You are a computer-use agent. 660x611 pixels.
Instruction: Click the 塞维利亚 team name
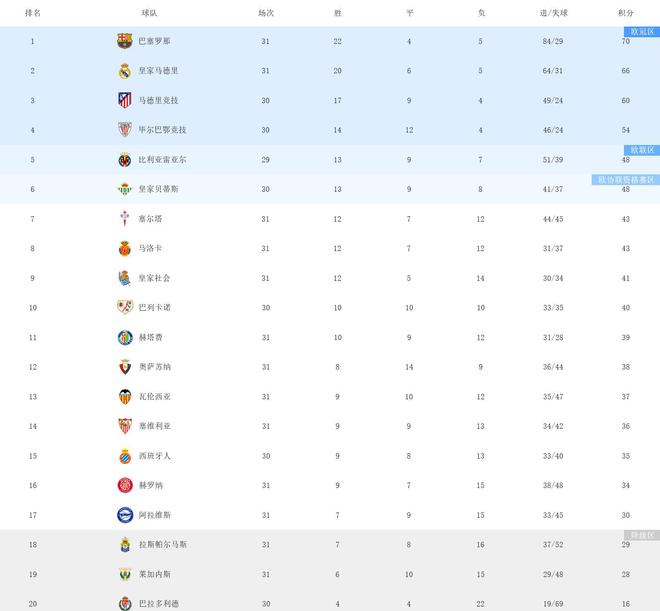click(155, 426)
